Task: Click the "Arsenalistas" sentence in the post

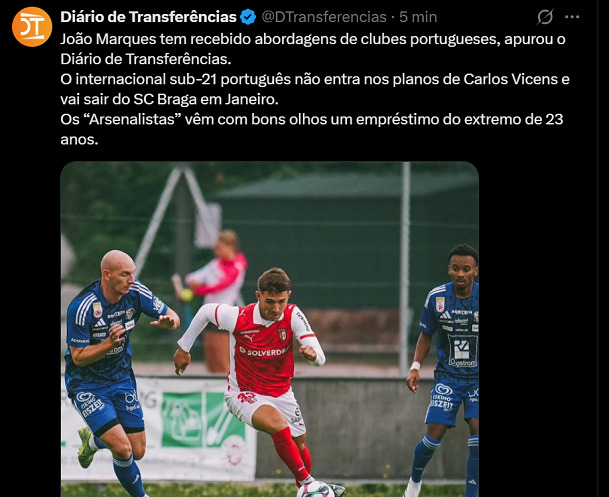Action: 311,129
